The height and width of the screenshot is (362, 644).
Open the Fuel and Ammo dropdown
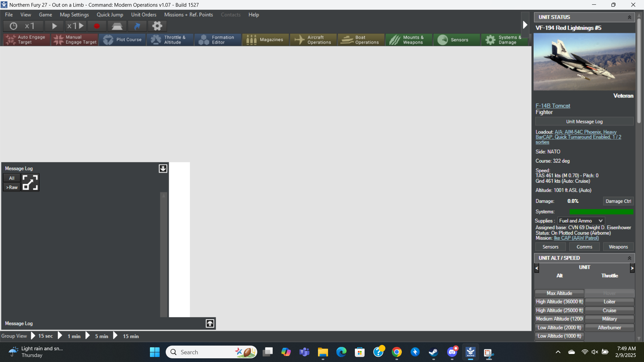click(581, 221)
